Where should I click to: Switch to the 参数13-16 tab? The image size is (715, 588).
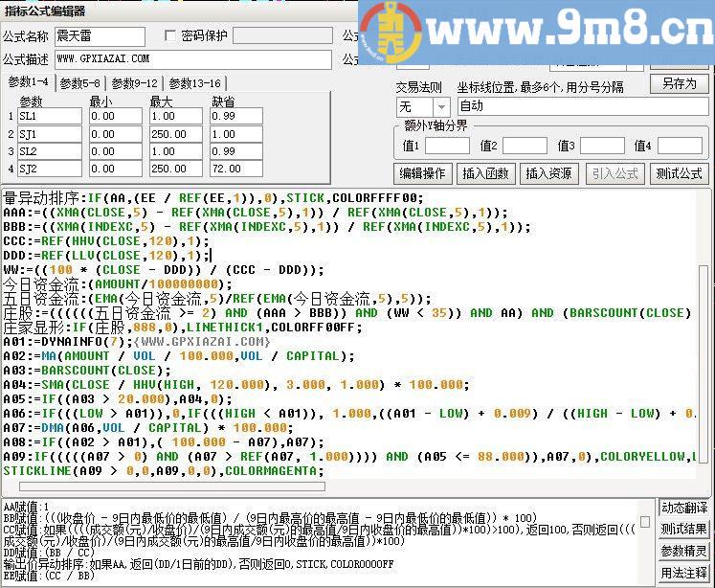click(194, 83)
